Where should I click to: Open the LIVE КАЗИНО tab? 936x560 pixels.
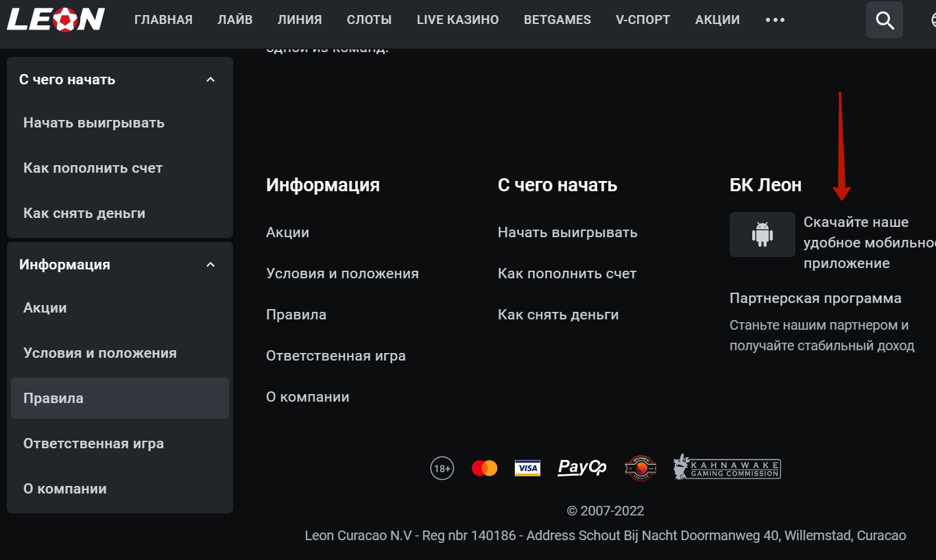[457, 19]
